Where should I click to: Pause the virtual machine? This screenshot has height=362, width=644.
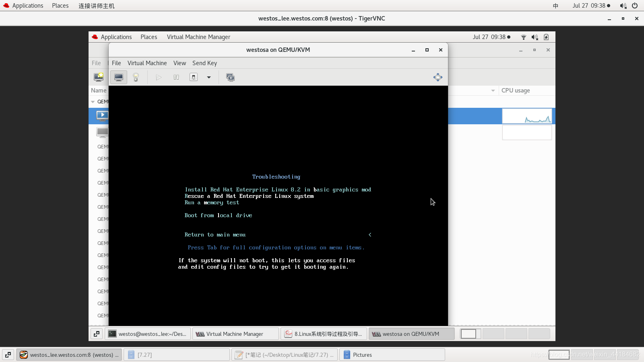coord(176,77)
